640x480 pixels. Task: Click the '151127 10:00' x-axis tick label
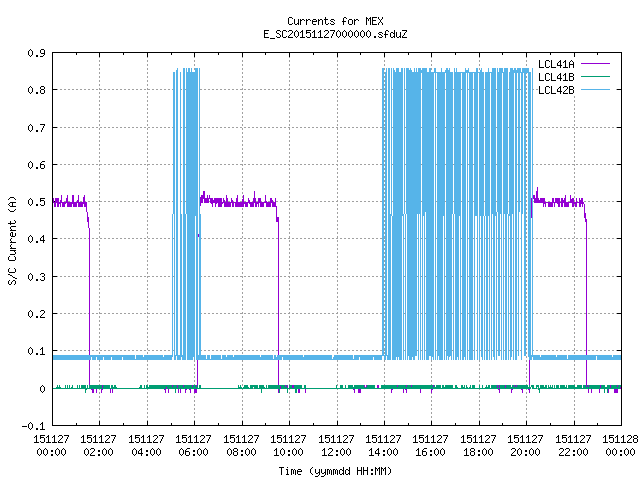[288, 445]
